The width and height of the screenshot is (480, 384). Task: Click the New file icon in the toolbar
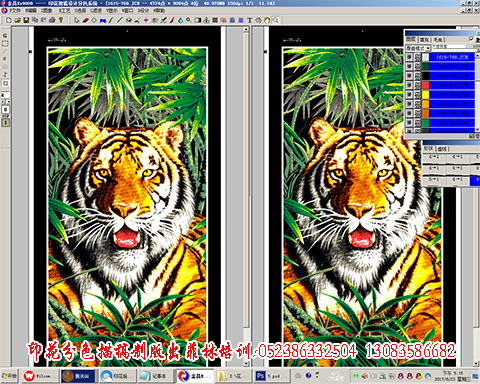[x=8, y=20]
